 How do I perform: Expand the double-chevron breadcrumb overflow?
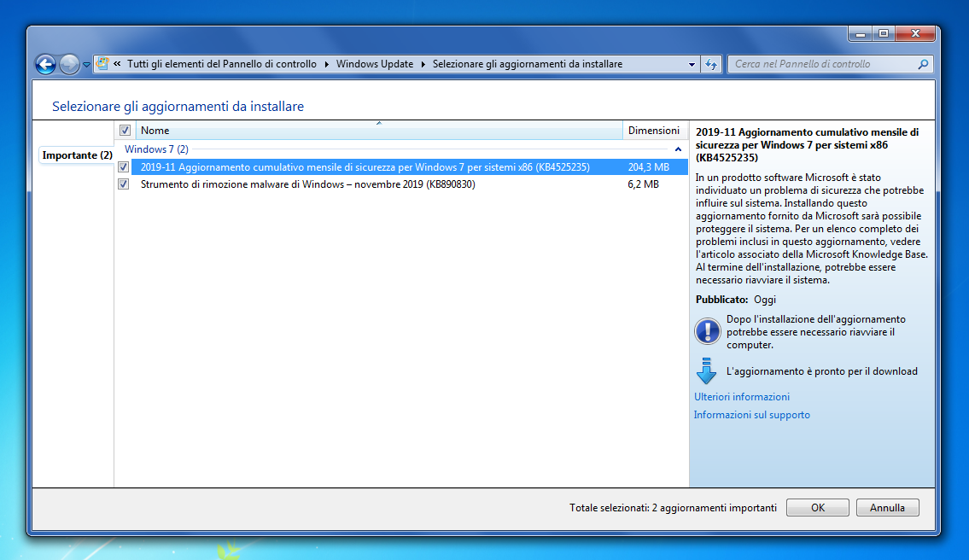[118, 64]
